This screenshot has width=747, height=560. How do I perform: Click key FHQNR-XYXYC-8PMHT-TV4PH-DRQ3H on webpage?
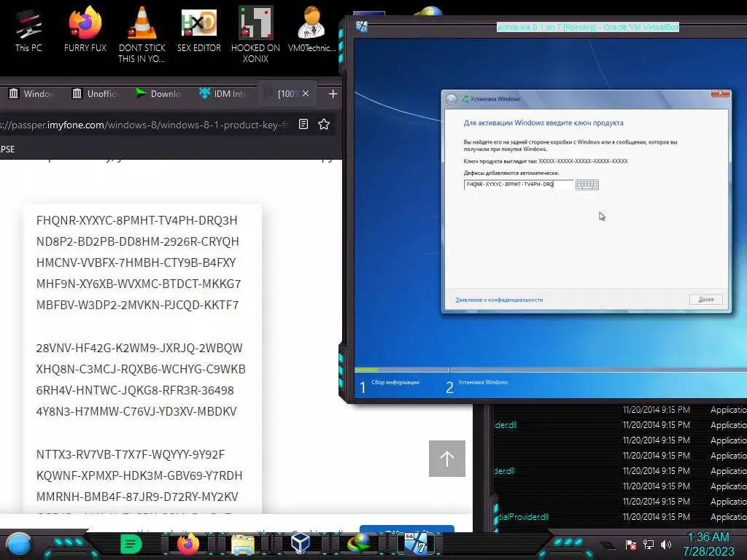coord(136,220)
